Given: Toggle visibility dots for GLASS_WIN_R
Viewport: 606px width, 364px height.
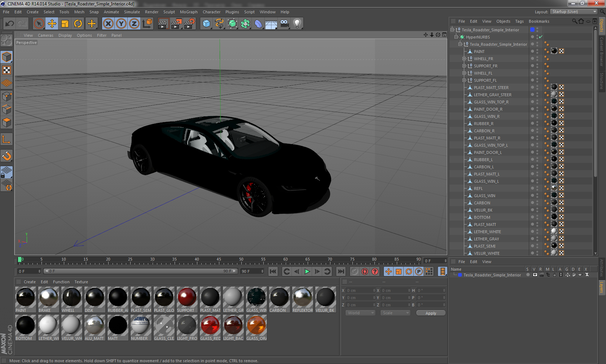Looking at the screenshot, I should point(537,116).
